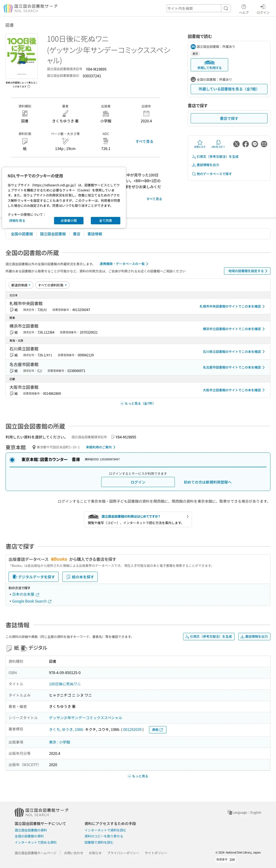276x868 pixels.
Task: Click the author pen icon above きくちゆうき
Action: [65, 114]
